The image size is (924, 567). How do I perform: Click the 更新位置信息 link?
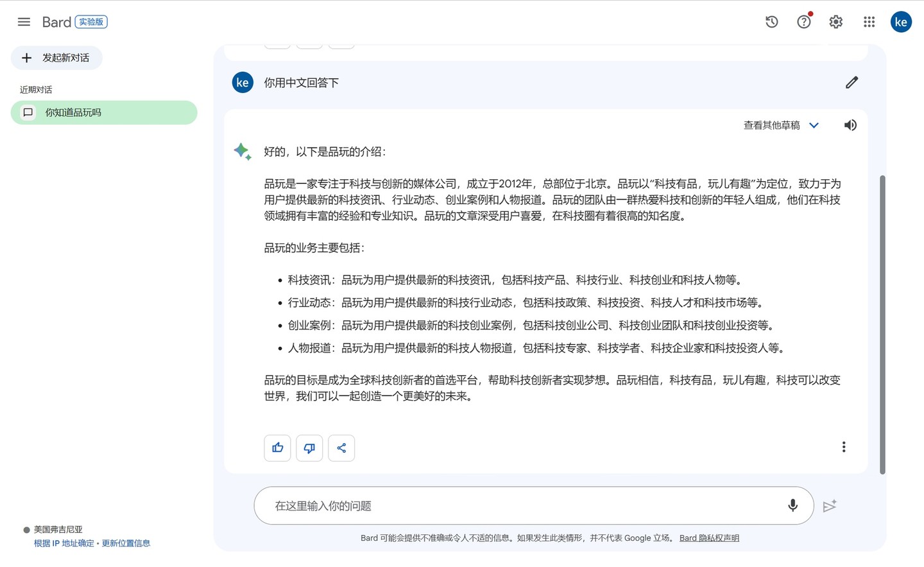click(126, 543)
